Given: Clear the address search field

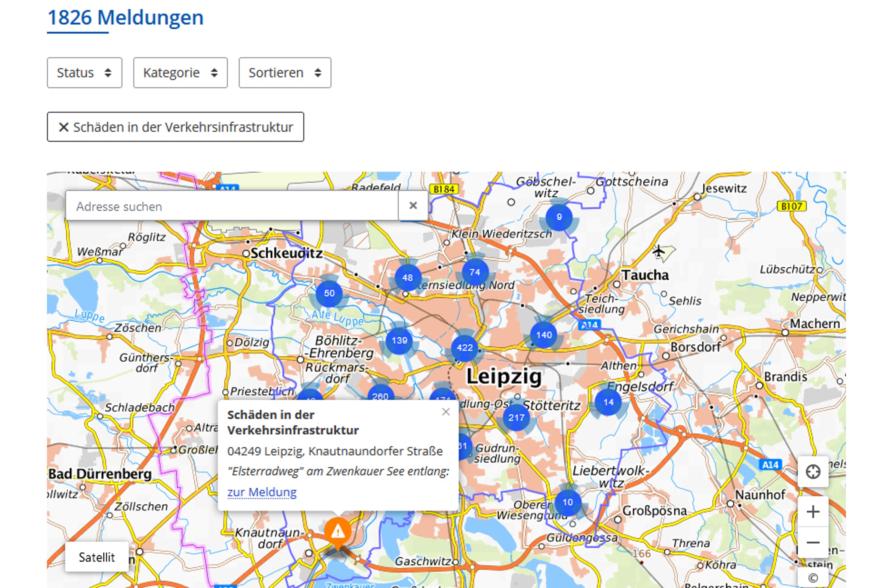Looking at the screenshot, I should (x=413, y=206).
